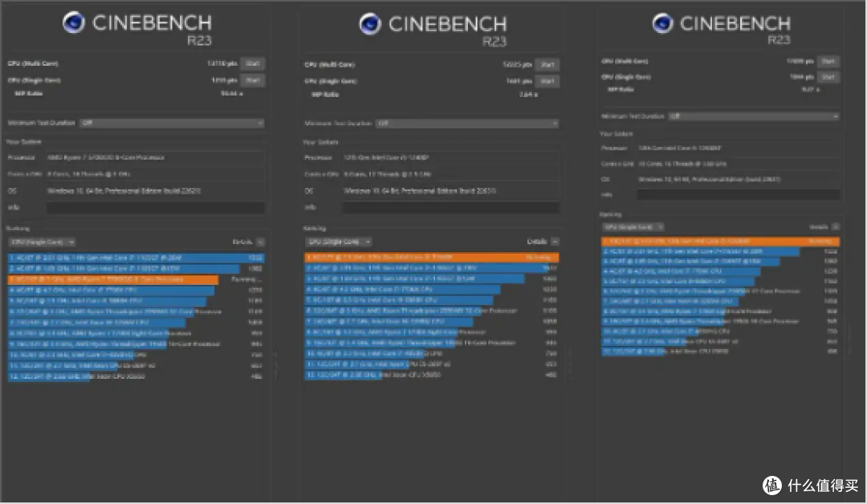Start the Multi Core test in left Cinebench window
The width and height of the screenshot is (867, 504).
pyautogui.click(x=253, y=63)
